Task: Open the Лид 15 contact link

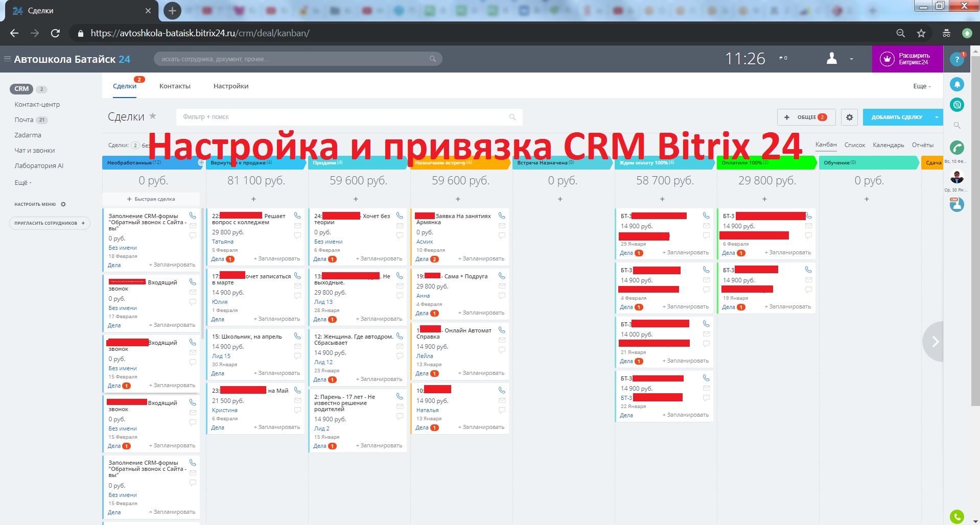Action: tap(221, 356)
